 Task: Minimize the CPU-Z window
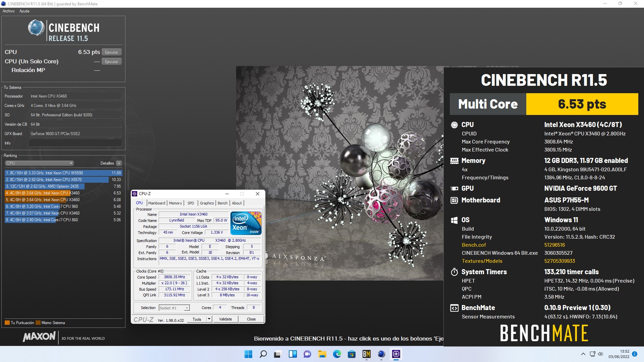click(227, 194)
